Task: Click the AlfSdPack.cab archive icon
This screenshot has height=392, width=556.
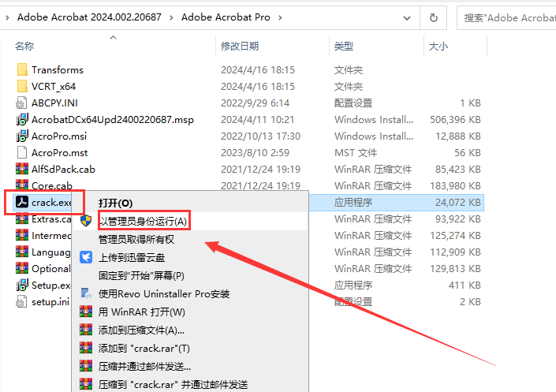Action: coord(22,169)
